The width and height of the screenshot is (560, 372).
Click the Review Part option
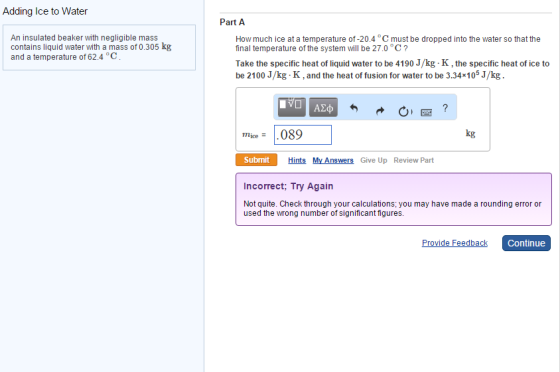414,160
